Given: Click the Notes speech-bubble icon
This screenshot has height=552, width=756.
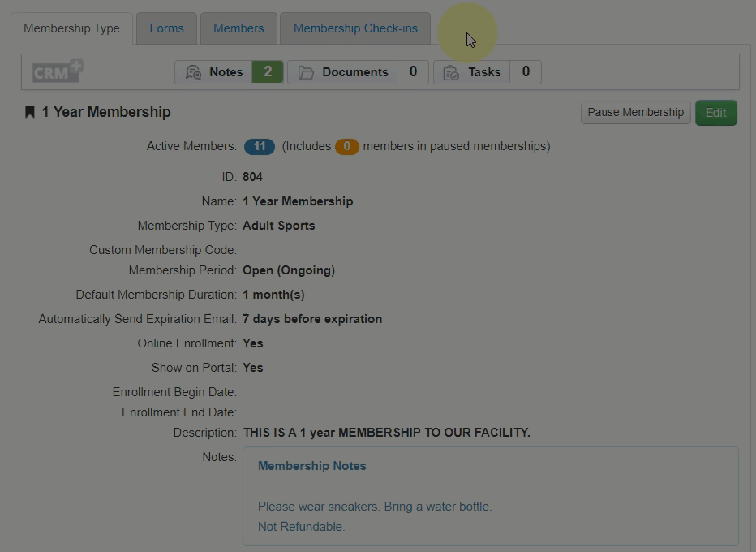Looking at the screenshot, I should click(x=193, y=72).
